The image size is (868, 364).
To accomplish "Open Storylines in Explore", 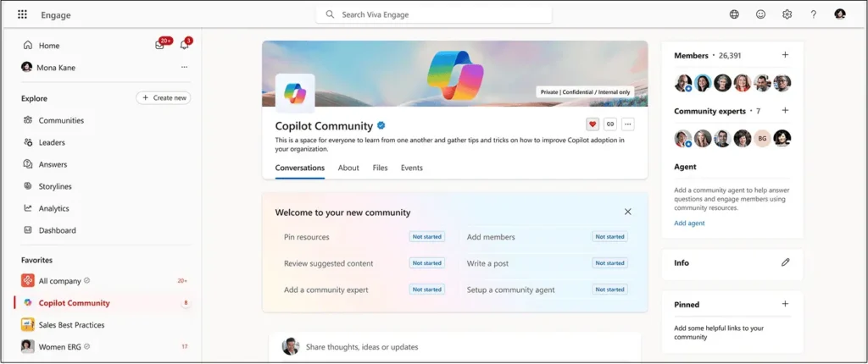I will pos(55,186).
